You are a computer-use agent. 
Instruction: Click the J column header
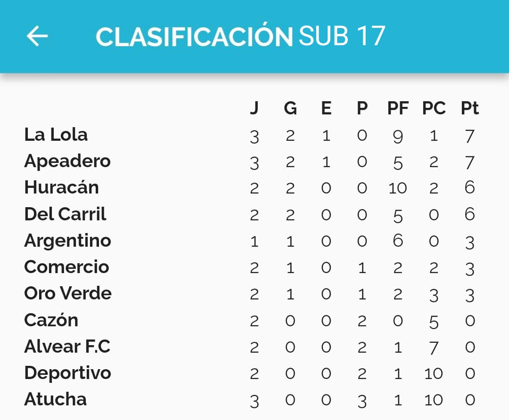click(254, 108)
